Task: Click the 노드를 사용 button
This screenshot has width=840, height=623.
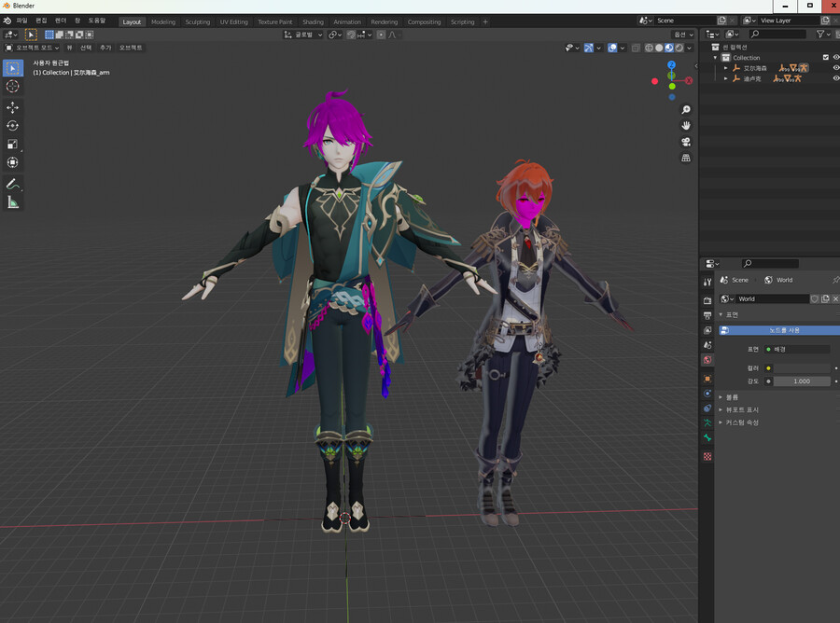Action: (784, 330)
